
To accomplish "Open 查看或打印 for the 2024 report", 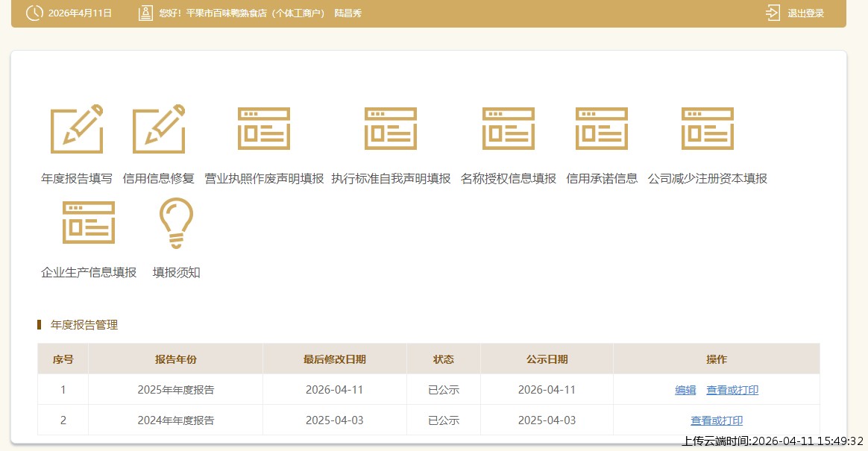I will click(x=717, y=420).
